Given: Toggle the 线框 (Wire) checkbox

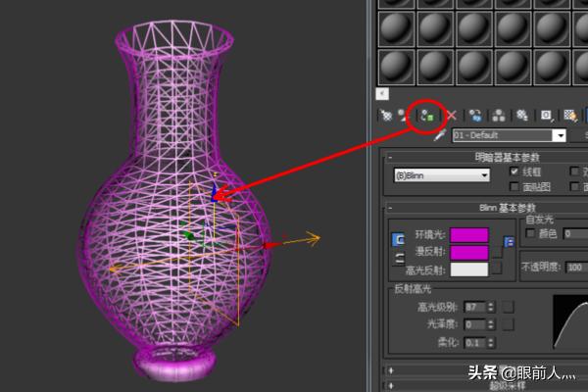Looking at the screenshot, I should tap(515, 171).
